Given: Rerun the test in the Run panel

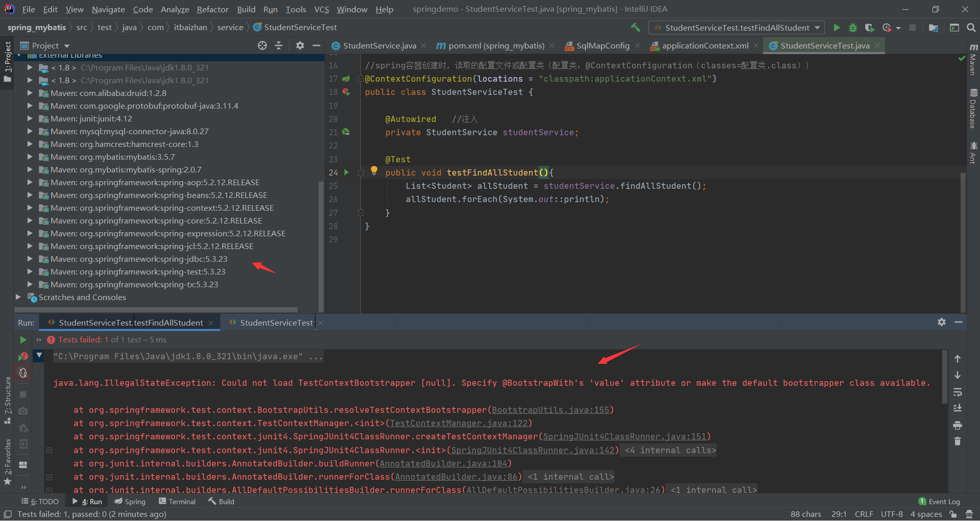Looking at the screenshot, I should pyautogui.click(x=23, y=340).
